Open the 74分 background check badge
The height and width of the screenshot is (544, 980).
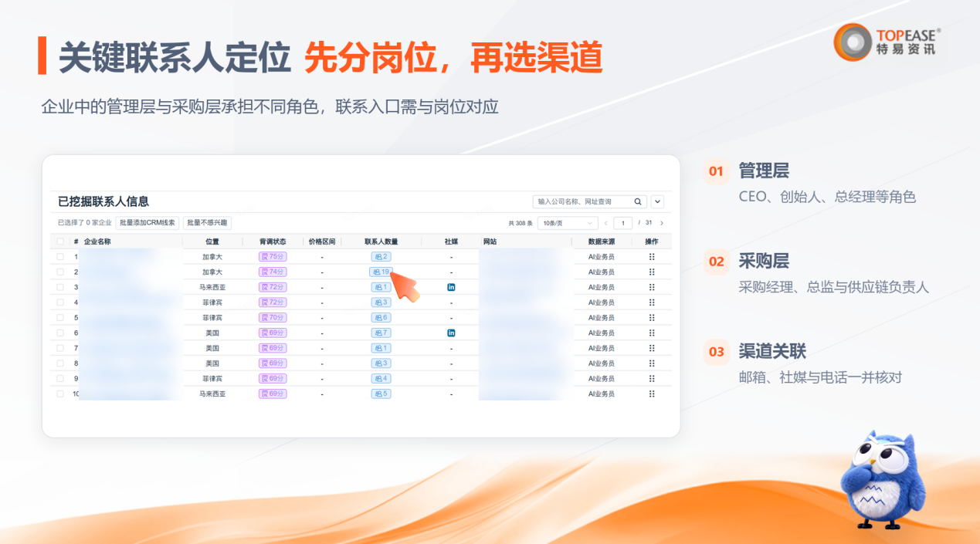click(x=273, y=272)
